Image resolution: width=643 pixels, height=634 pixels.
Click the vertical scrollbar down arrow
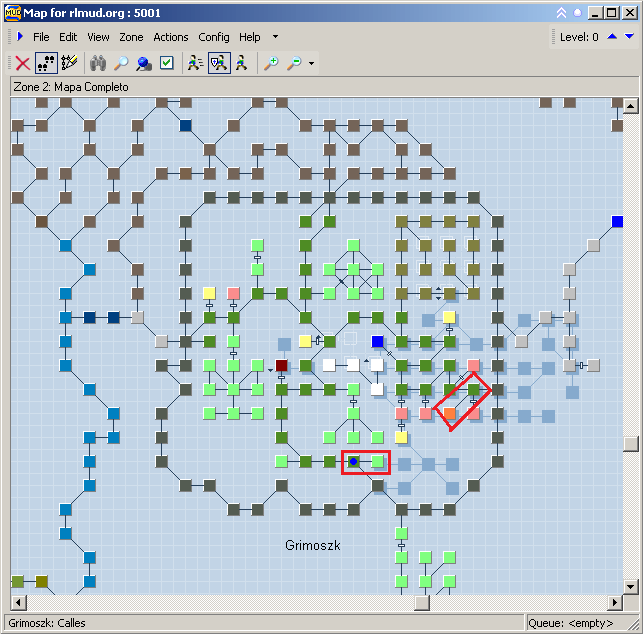coord(630,586)
